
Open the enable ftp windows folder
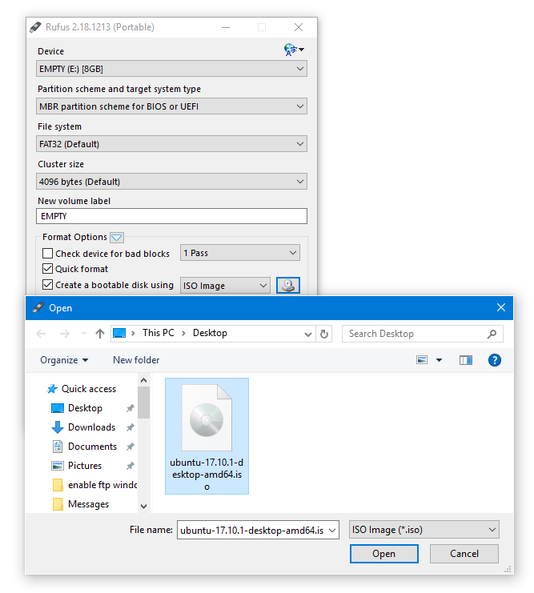95,485
